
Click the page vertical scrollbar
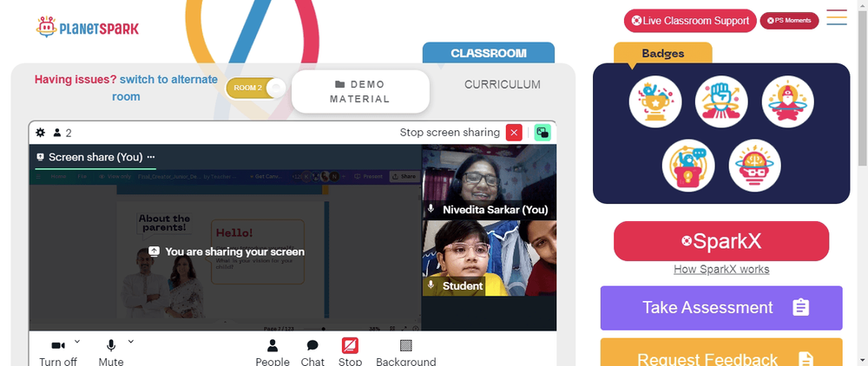pyautogui.click(x=863, y=88)
